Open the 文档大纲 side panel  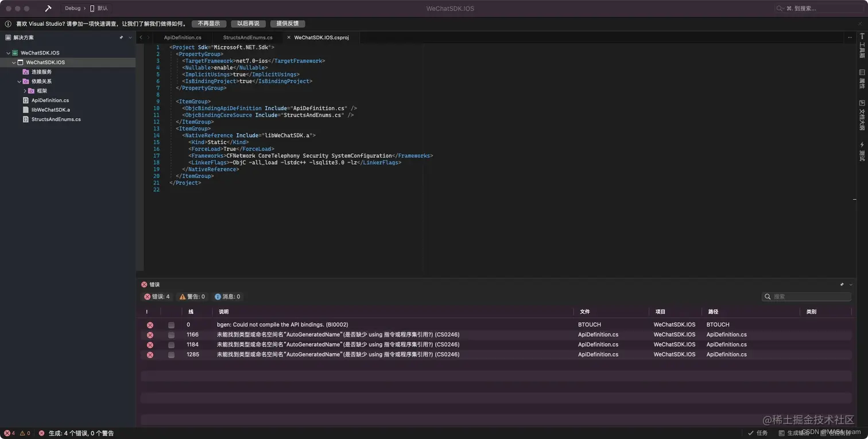(862, 115)
